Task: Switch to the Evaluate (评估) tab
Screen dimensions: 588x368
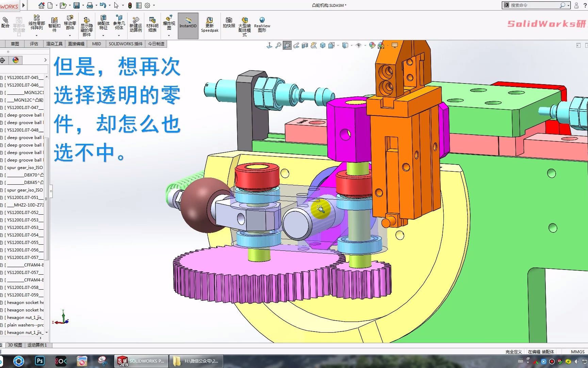Action: pyautogui.click(x=34, y=44)
